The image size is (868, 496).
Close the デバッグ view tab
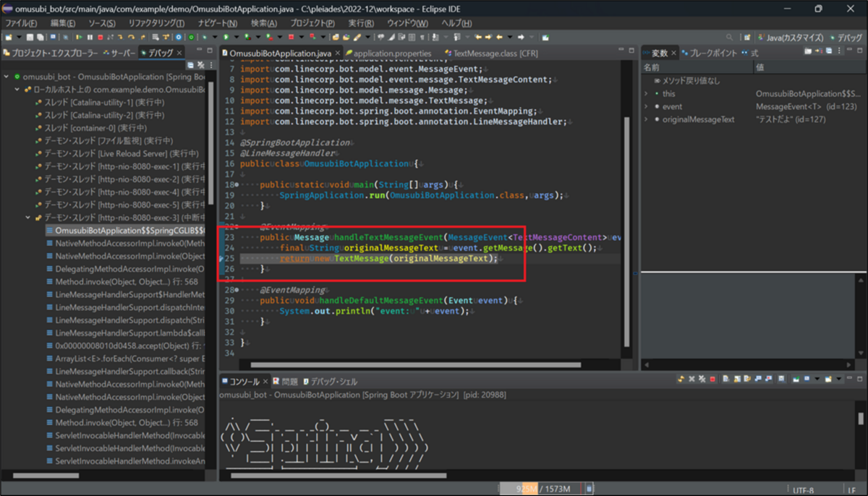[x=179, y=53]
